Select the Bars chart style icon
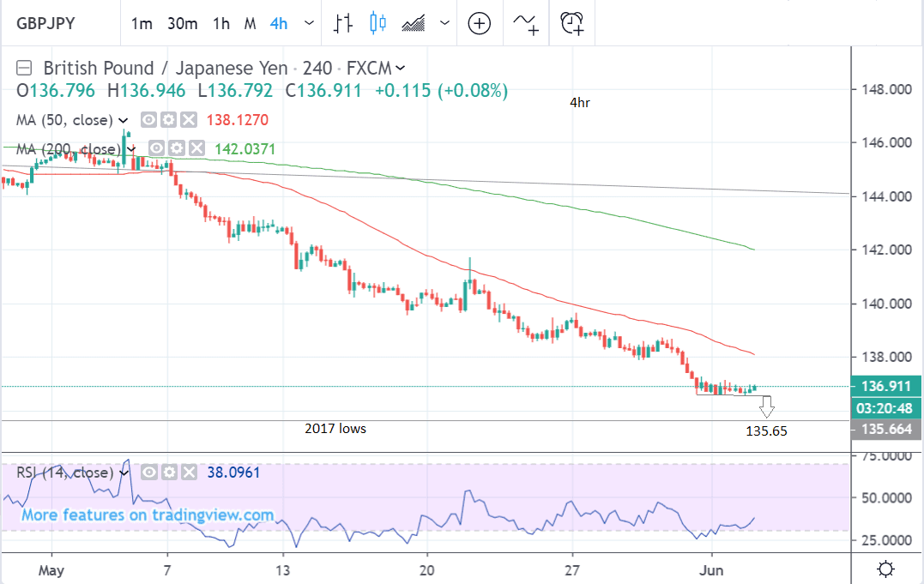This screenshot has width=924, height=584. 343,23
